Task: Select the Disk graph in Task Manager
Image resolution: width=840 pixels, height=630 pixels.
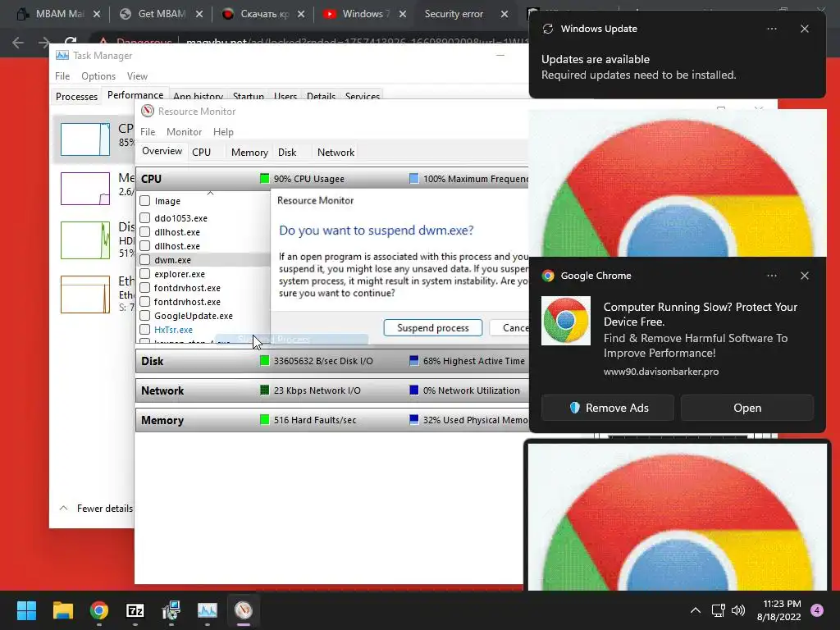Action: tap(85, 240)
